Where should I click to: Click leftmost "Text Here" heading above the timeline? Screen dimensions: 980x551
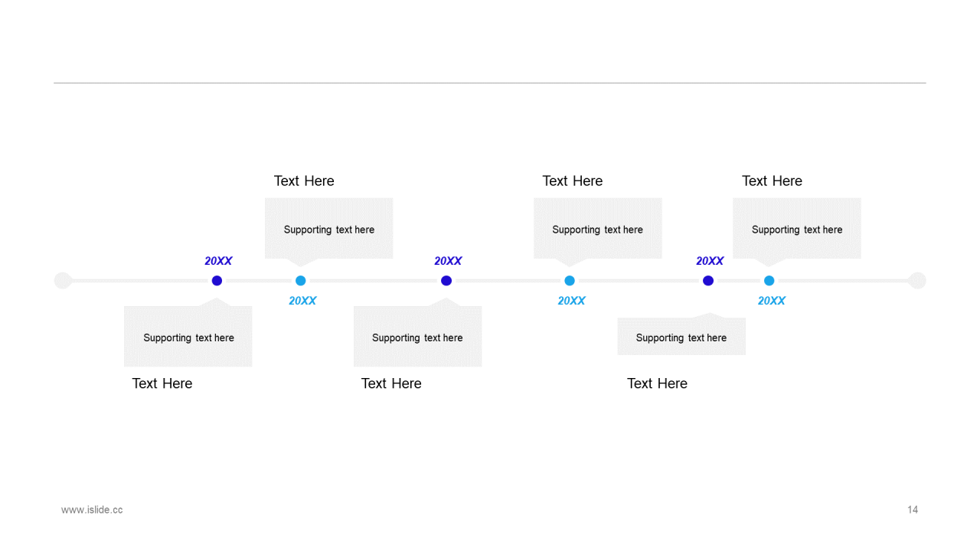coord(304,181)
